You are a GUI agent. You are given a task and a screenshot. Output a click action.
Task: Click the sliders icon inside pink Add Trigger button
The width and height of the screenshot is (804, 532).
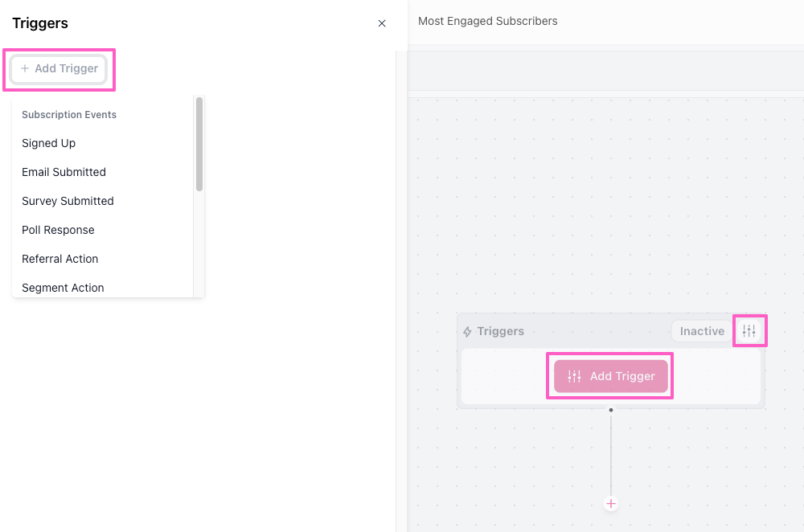(x=574, y=376)
